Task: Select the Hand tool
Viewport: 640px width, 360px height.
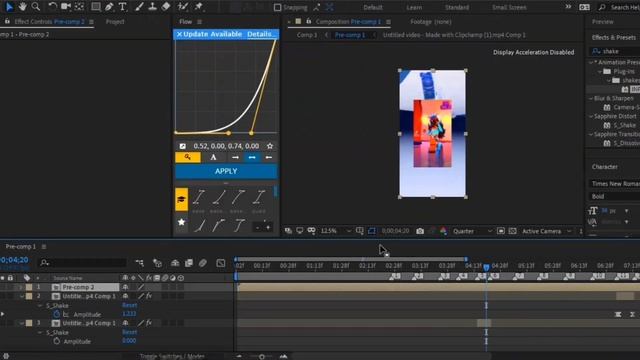Action: [x=22, y=7]
